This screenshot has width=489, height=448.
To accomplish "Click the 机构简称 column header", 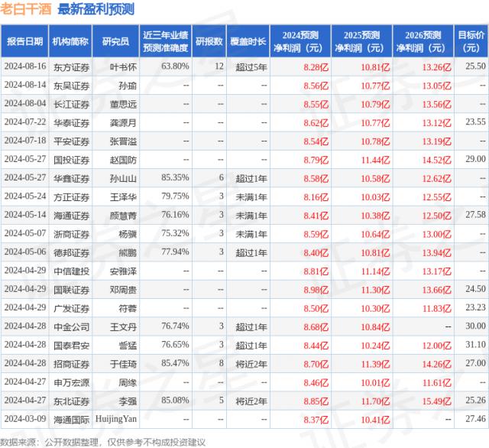I will tap(70, 41).
